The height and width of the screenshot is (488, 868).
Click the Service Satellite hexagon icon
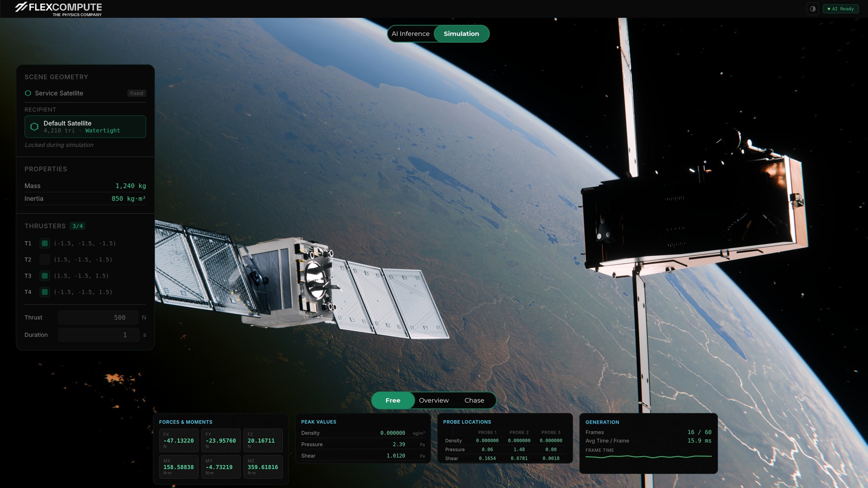click(x=28, y=93)
